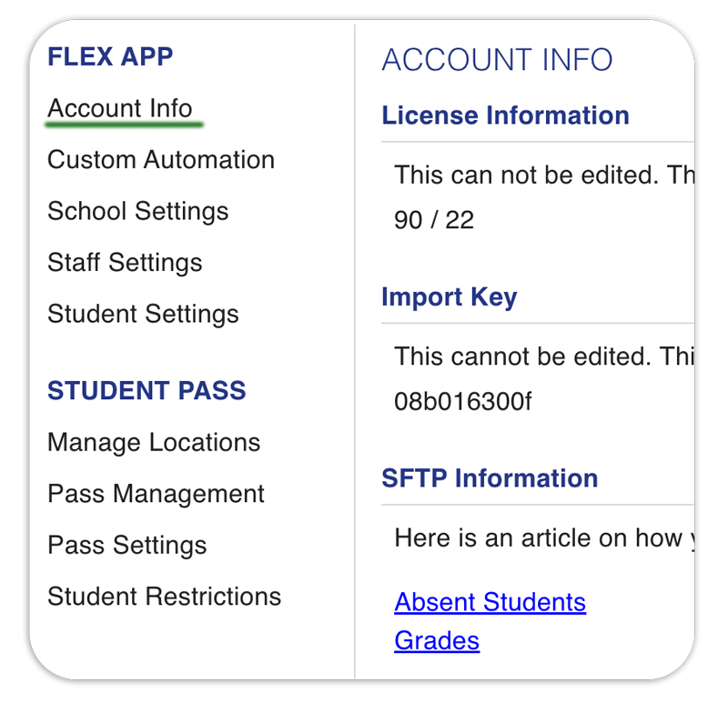This screenshot has width=728, height=713.
Task: Click the Absent Students link
Action: (x=490, y=603)
